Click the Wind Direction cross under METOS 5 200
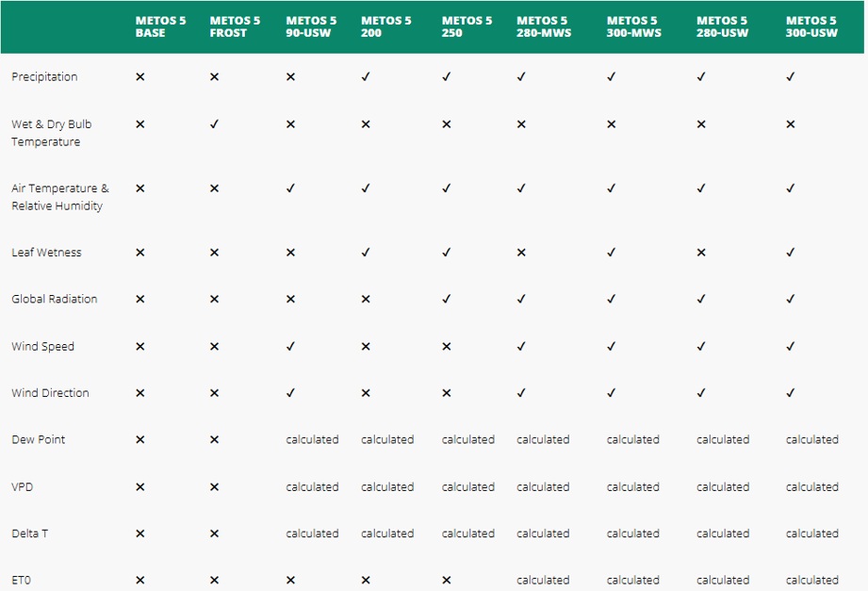868x591 pixels. pyautogui.click(x=366, y=393)
